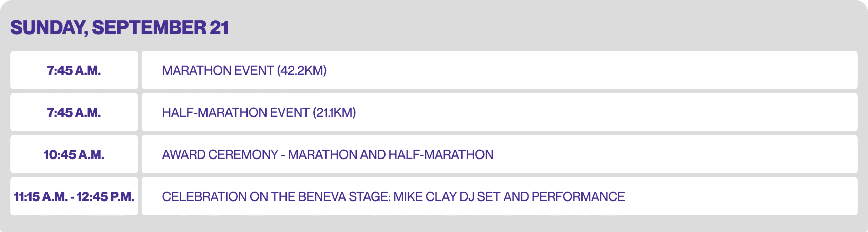Screen dimensions: 868x232
Task: Click the DJ SET AND PERFORMANCE text
Action: click(542, 196)
